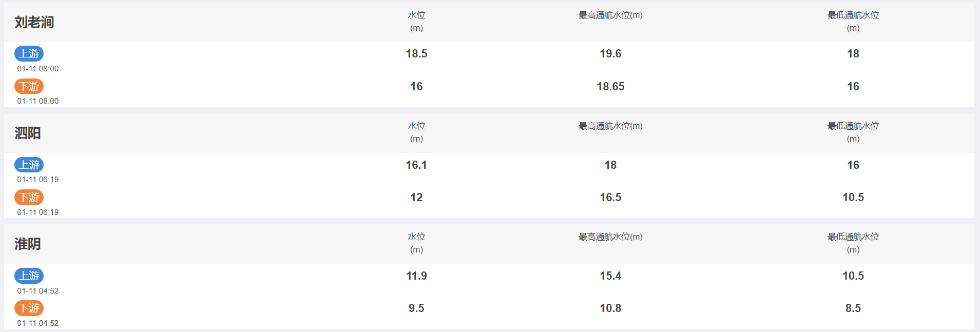980x332 pixels.
Task: Click 泗阳 upstream water level 16.1
Action: pyautogui.click(x=416, y=165)
